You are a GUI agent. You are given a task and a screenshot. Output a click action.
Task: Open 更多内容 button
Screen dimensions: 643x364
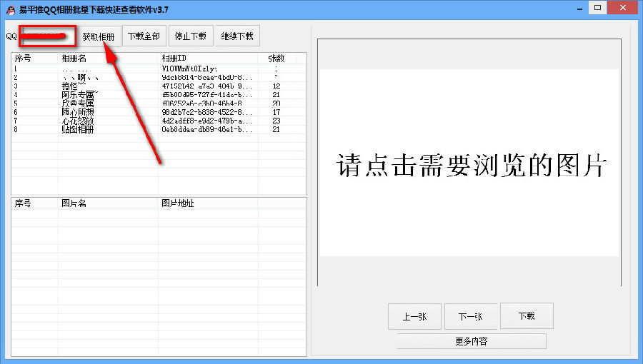472,341
